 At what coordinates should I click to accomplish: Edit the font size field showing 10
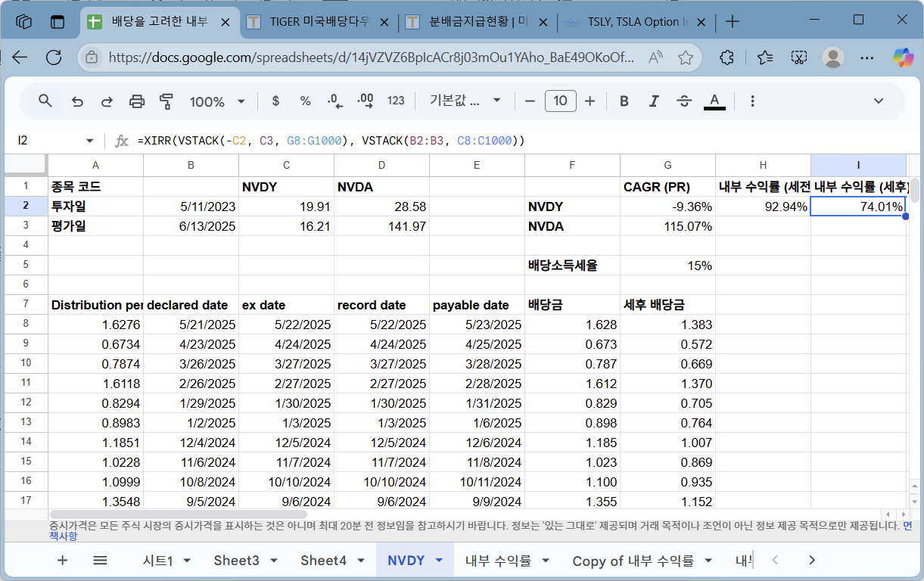pyautogui.click(x=561, y=101)
